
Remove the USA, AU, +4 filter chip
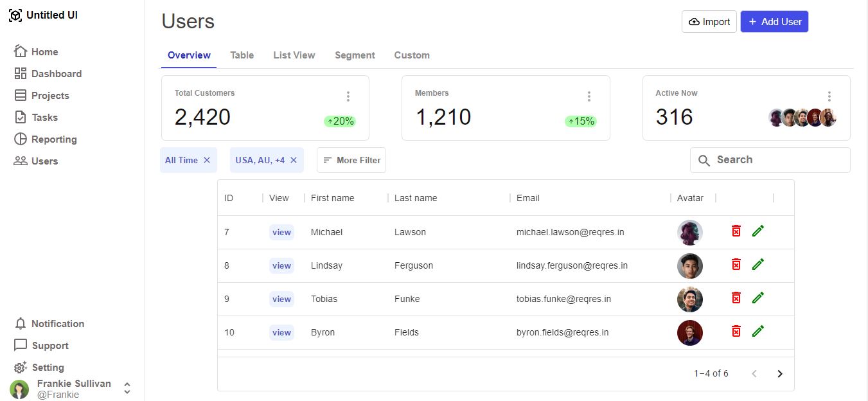tap(294, 160)
